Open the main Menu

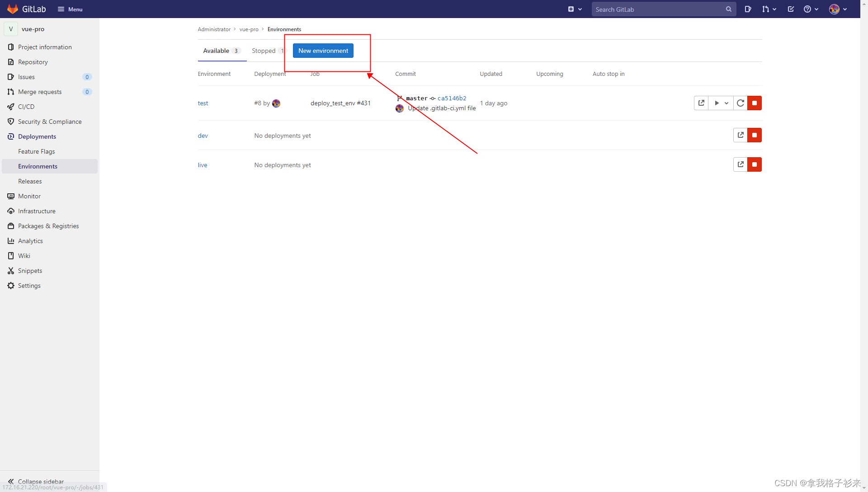click(70, 9)
